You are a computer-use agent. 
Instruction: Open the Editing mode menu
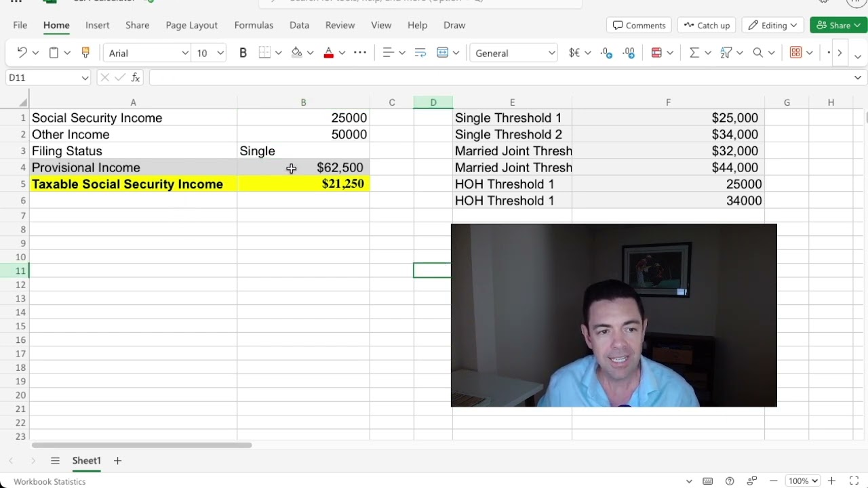[x=773, y=25]
